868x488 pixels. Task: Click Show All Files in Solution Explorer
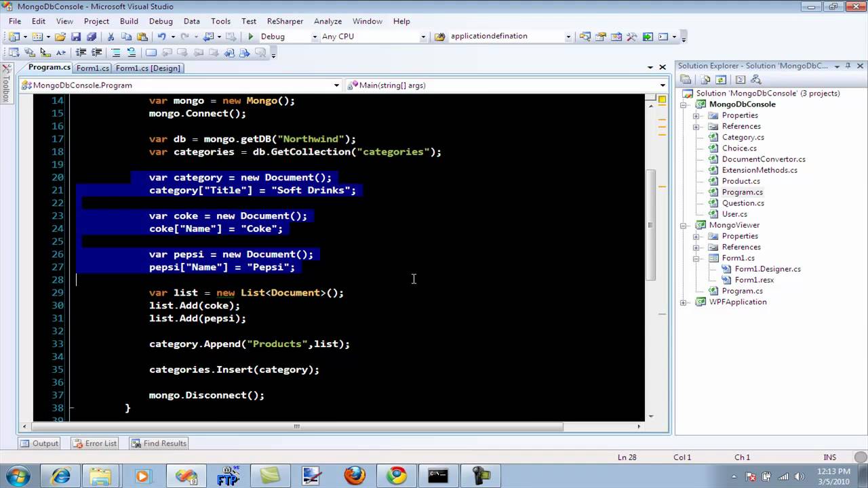pyautogui.click(x=705, y=79)
